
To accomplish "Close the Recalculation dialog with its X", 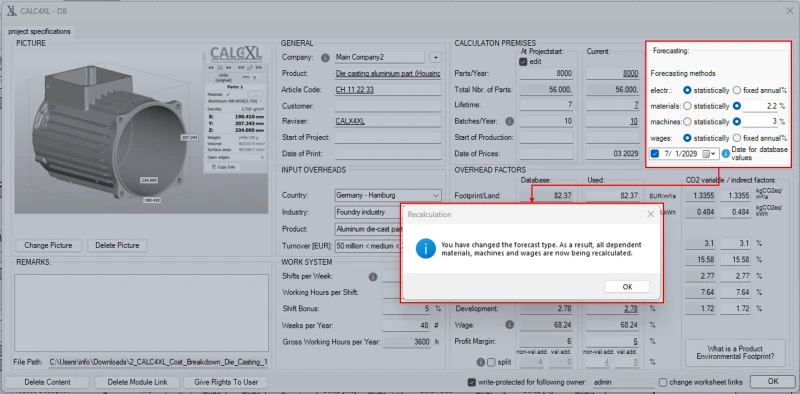I will coord(650,214).
